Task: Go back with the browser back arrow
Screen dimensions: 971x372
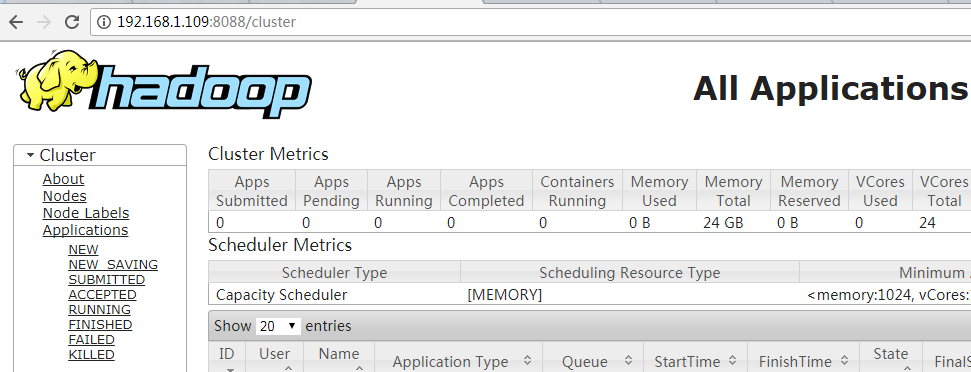Action: (x=15, y=22)
